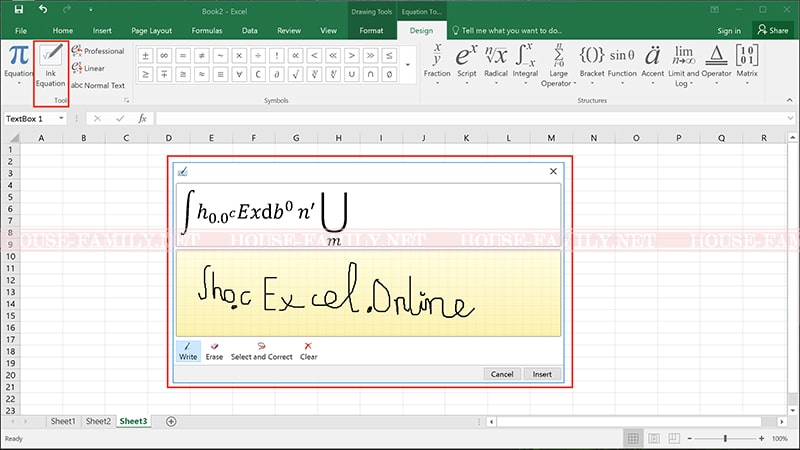Close the ink equation dialog
This screenshot has width=800, height=450.
point(553,171)
